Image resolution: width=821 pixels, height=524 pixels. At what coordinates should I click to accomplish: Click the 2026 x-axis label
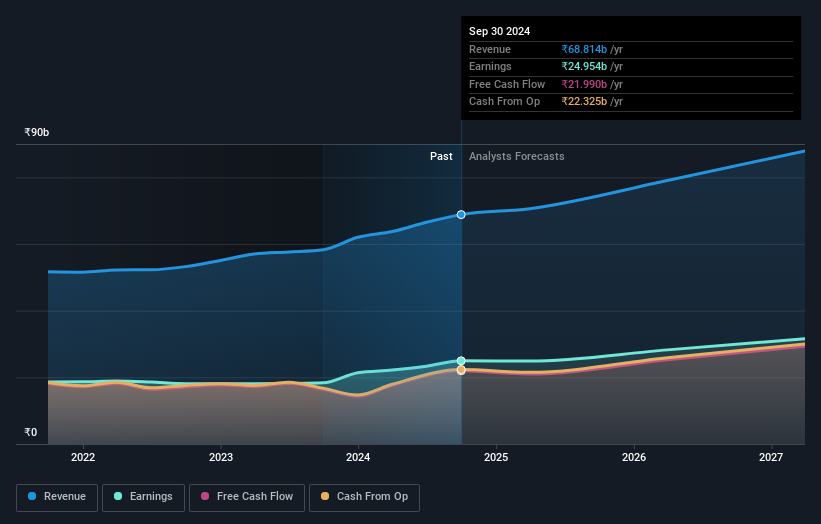(x=634, y=458)
